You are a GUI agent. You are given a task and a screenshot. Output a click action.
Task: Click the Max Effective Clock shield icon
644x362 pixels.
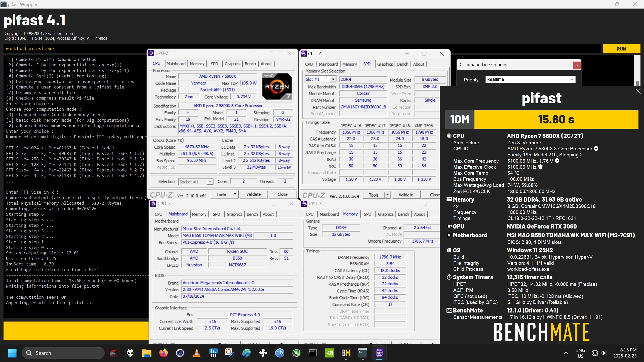pos(540,167)
